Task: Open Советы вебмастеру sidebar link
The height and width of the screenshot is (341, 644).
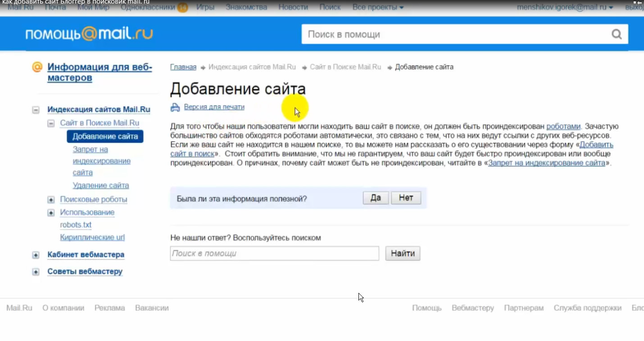Action: [85, 272]
